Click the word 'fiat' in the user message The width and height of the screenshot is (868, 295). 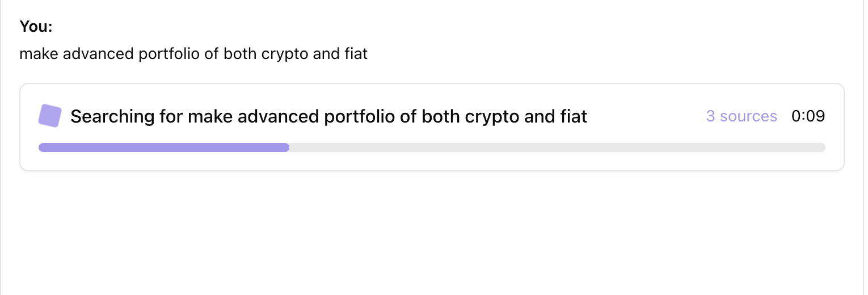pyautogui.click(x=356, y=54)
